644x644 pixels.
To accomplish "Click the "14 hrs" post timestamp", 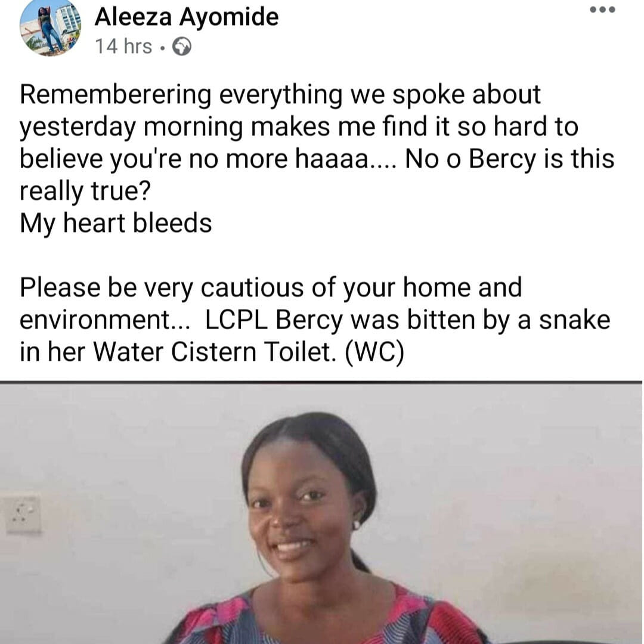I will [123, 47].
